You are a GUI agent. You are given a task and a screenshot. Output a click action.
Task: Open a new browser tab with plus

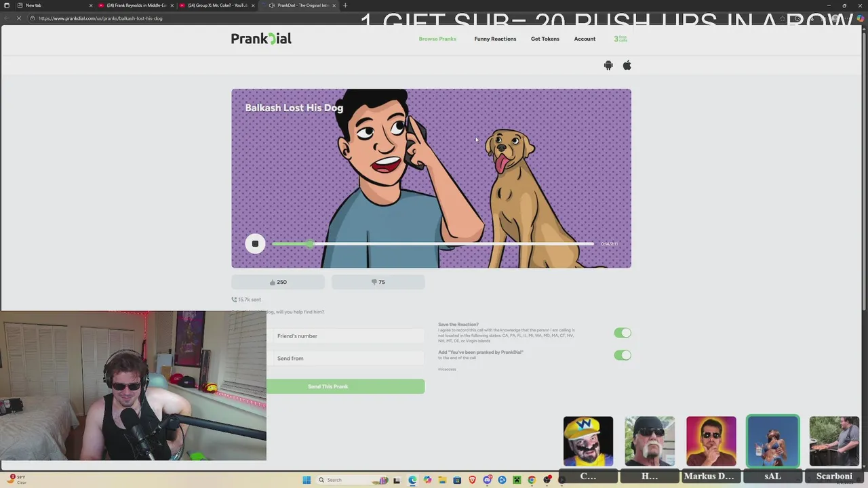tap(345, 5)
